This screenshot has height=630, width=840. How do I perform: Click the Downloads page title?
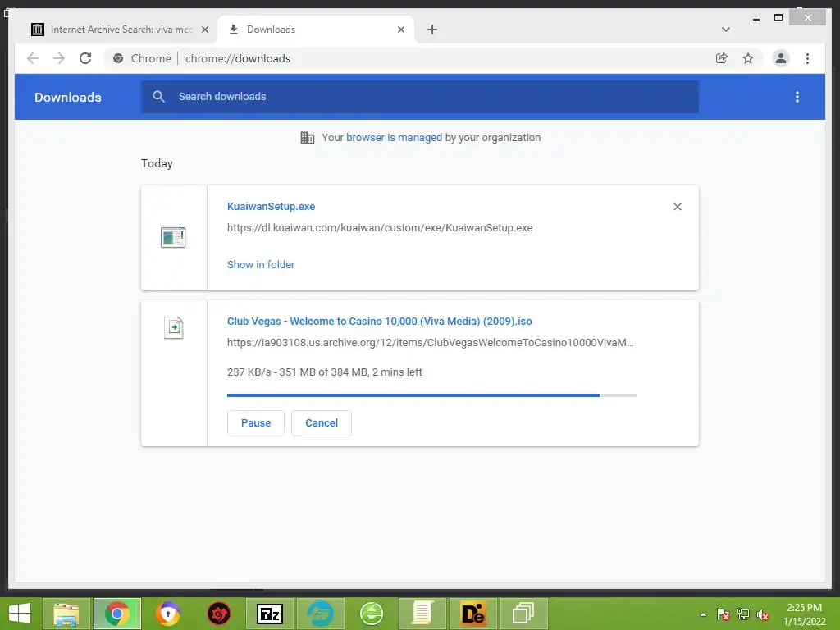tap(67, 97)
